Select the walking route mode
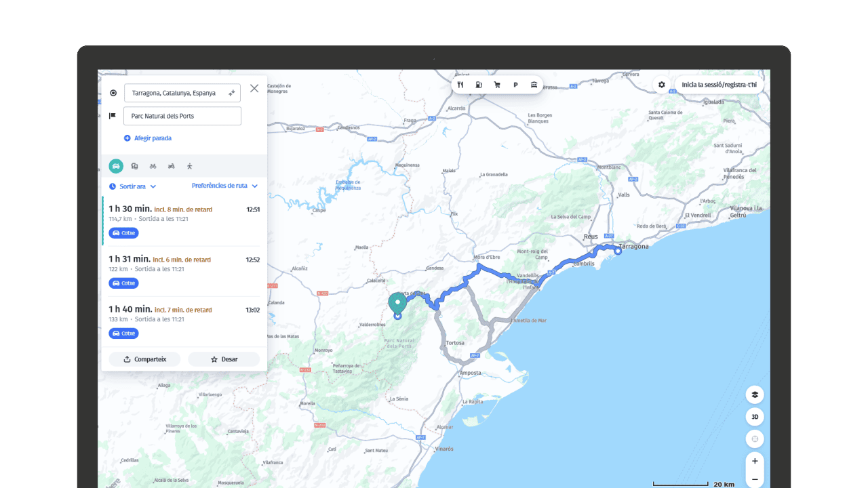 (x=189, y=165)
